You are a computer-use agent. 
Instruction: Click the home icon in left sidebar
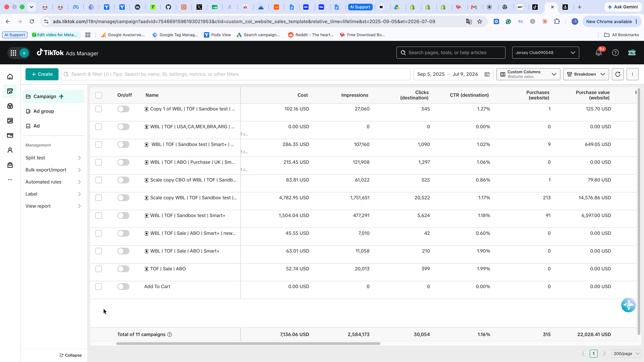point(10,77)
